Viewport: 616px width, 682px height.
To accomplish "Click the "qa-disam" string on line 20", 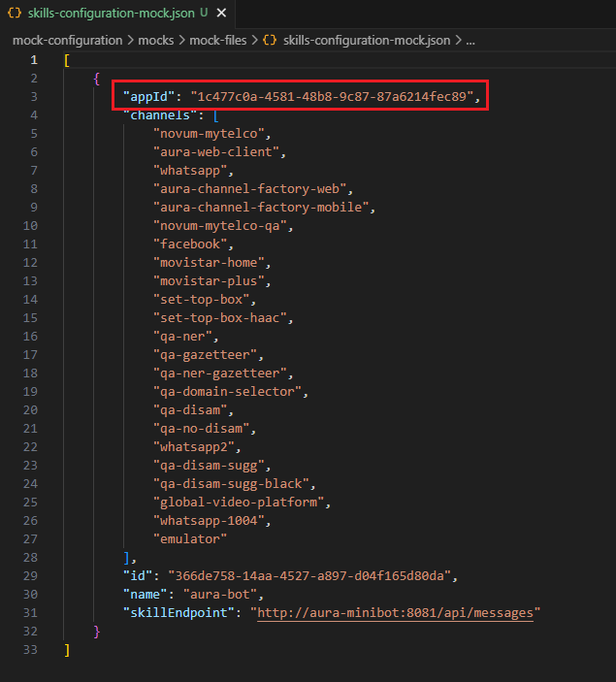I will pyautogui.click(x=190, y=410).
